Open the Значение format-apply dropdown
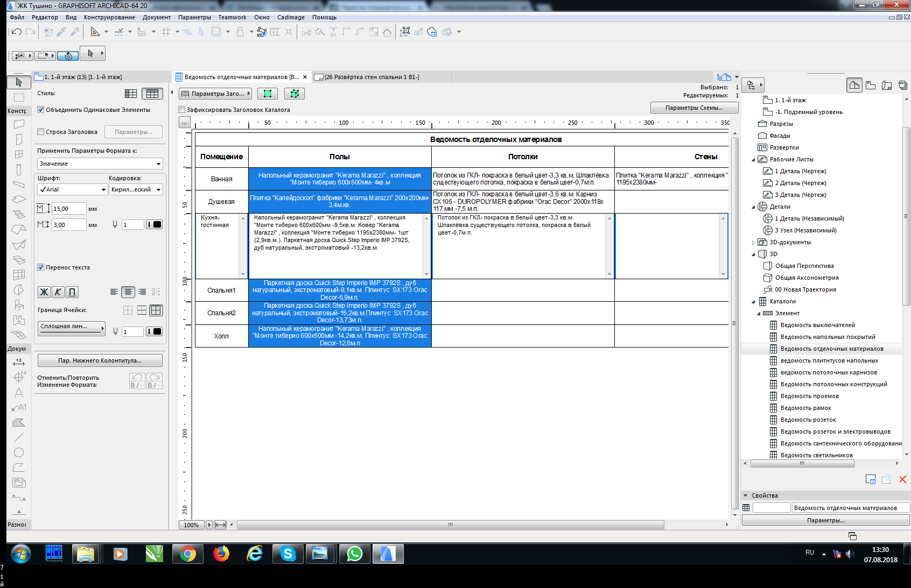Viewport: 911px width, 588px height. [x=100, y=164]
